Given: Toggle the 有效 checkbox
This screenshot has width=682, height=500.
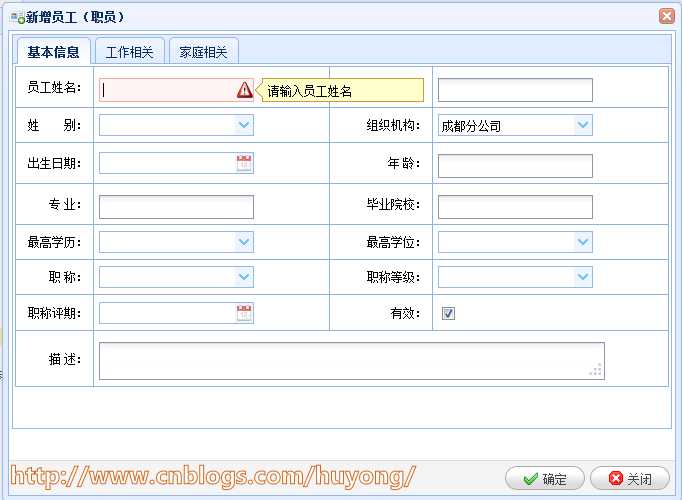Looking at the screenshot, I should click(448, 313).
